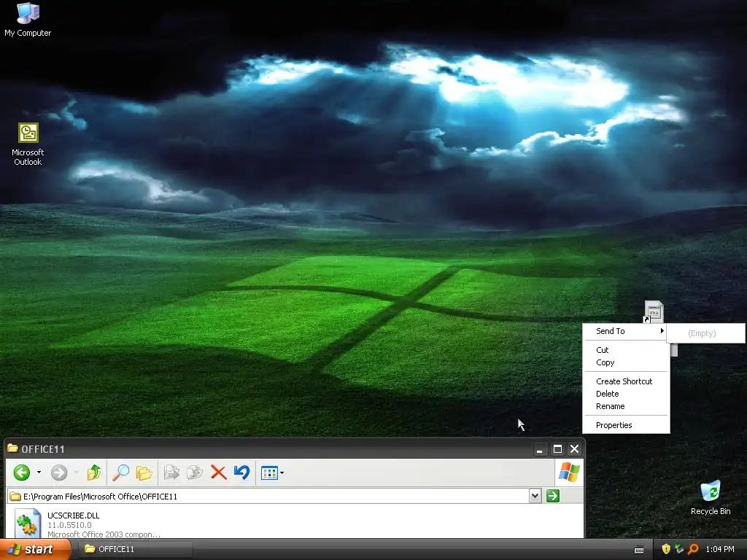
Task: Click the (Empty) submenu entry
Action: pos(705,332)
